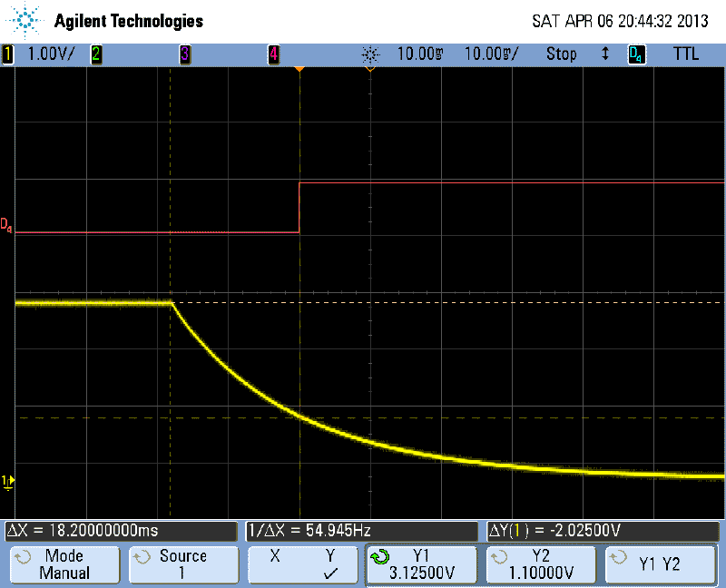Open the Mode Manual softkey
Image resolution: width=726 pixels, height=588 pixels.
point(64,563)
